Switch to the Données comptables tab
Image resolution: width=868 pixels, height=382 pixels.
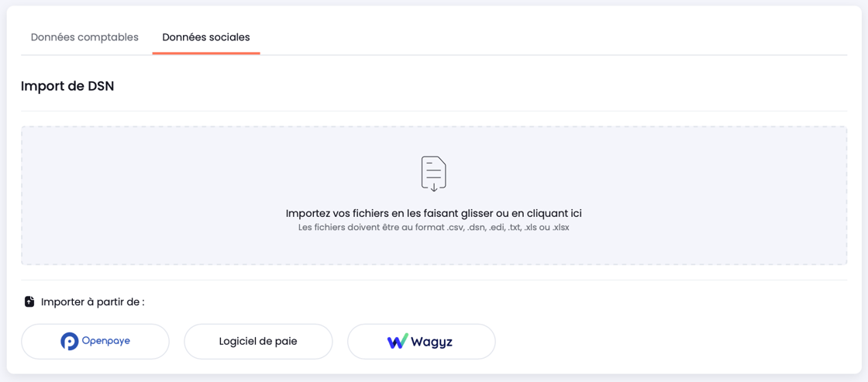(84, 38)
